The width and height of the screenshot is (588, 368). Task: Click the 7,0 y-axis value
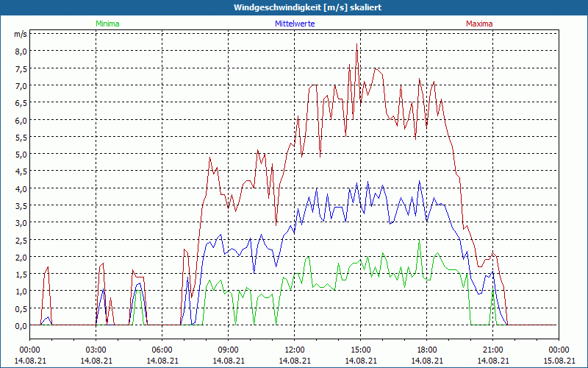[x=21, y=86]
